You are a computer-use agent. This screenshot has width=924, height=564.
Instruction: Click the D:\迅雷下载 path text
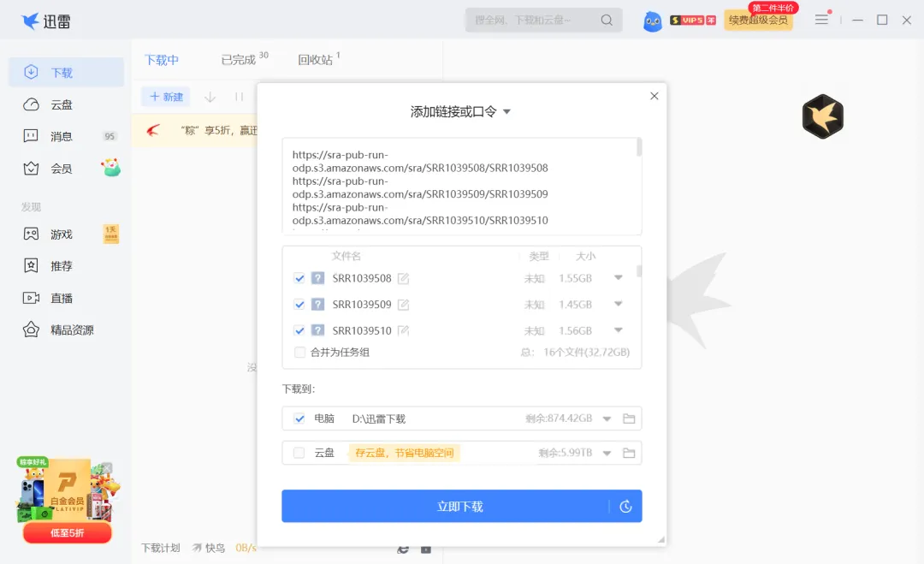(x=379, y=419)
